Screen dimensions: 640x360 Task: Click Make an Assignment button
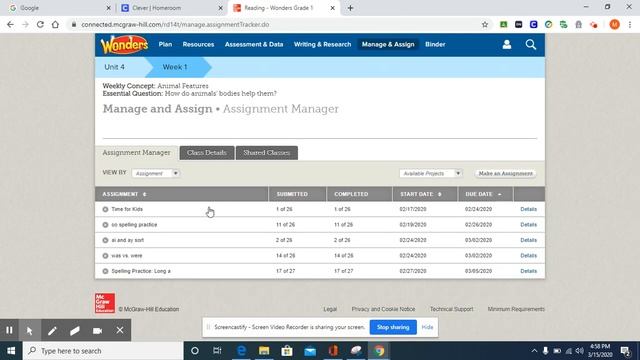505,173
